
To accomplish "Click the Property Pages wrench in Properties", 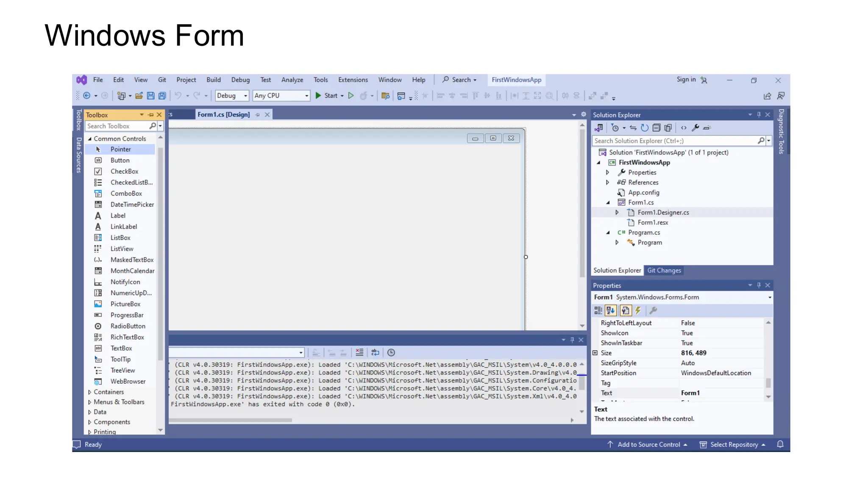I will 653,311.
